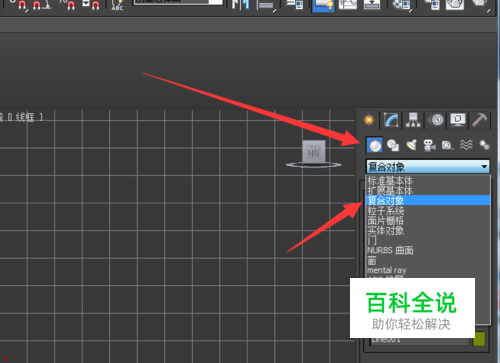Choose 面片栅格 from the list
This screenshot has height=363, width=500.
(428, 220)
